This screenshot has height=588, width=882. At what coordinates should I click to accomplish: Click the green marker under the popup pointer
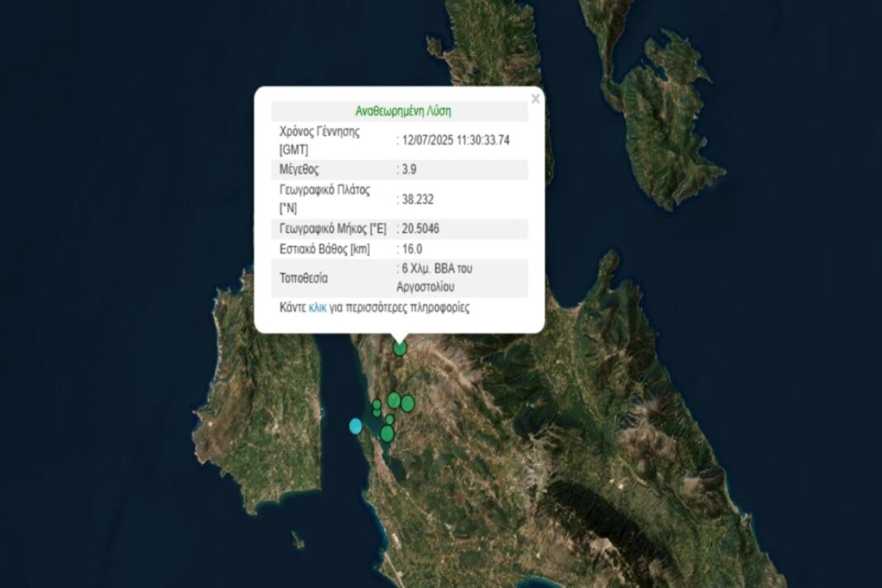(400, 349)
